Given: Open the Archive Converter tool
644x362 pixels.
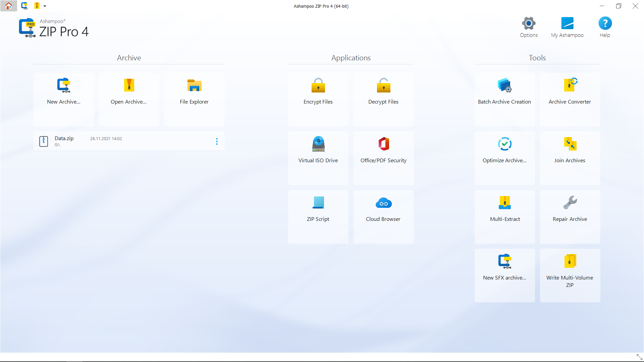Looking at the screenshot, I should click(x=570, y=90).
